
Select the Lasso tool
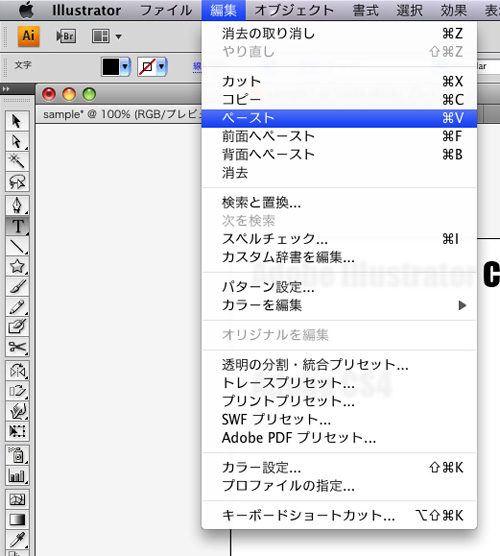coord(17,182)
